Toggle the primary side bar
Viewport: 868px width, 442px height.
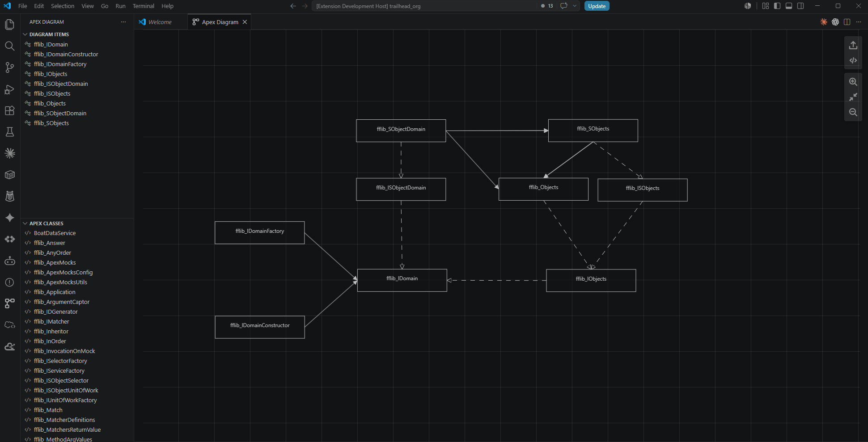[777, 6]
